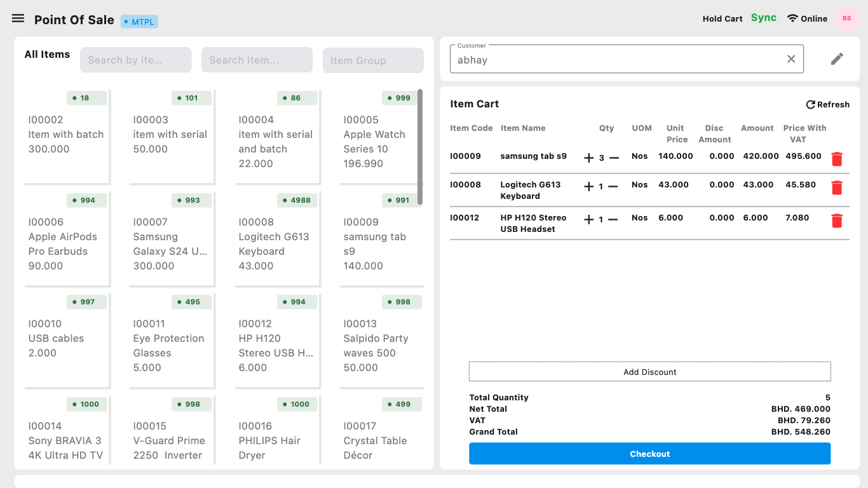The height and width of the screenshot is (488, 868).
Task: Click the Sync button
Action: click(763, 18)
